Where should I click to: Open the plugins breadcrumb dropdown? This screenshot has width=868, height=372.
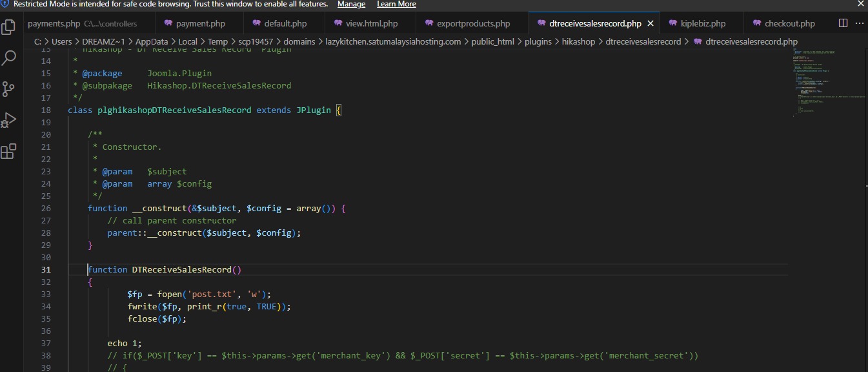tap(538, 41)
